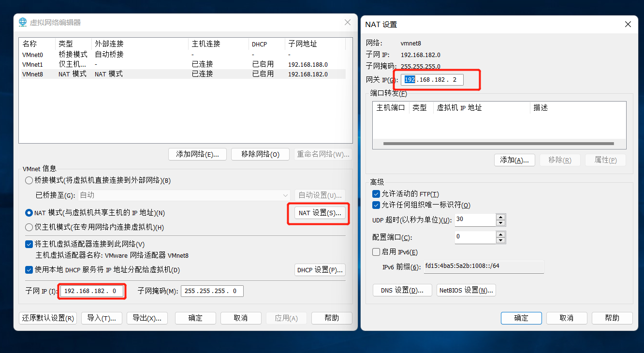Select the 仅主机模式 radio button

pyautogui.click(x=29, y=227)
